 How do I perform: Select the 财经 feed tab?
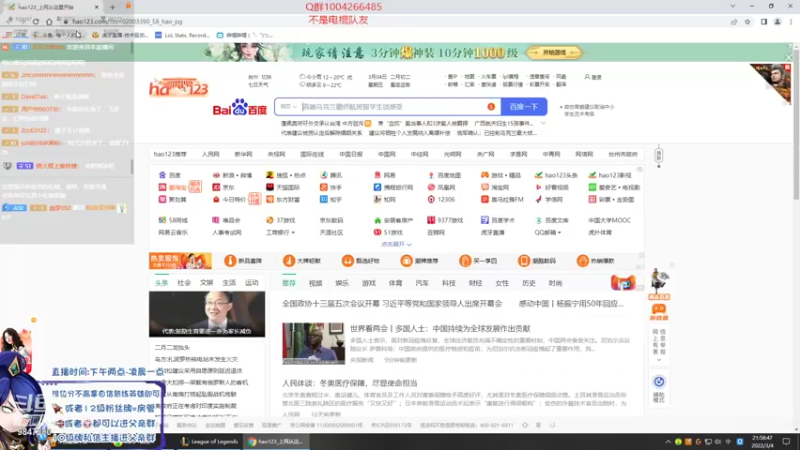(475, 283)
